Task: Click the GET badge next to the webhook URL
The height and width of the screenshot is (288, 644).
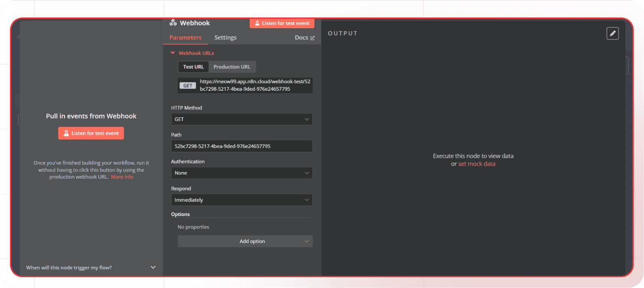Action: pyautogui.click(x=188, y=85)
